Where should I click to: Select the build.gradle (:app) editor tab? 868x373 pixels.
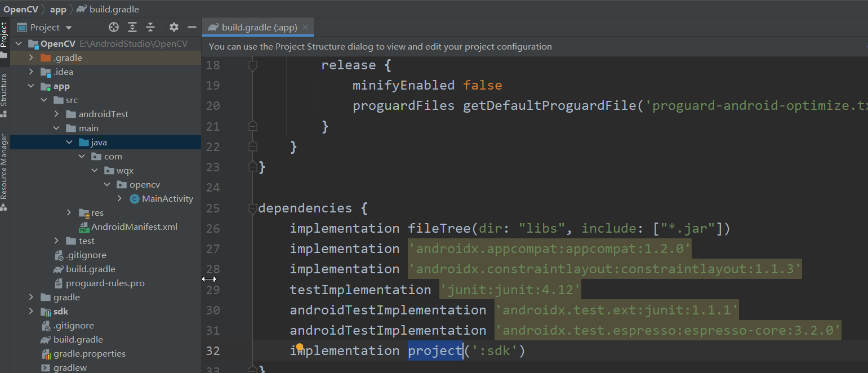click(x=259, y=27)
